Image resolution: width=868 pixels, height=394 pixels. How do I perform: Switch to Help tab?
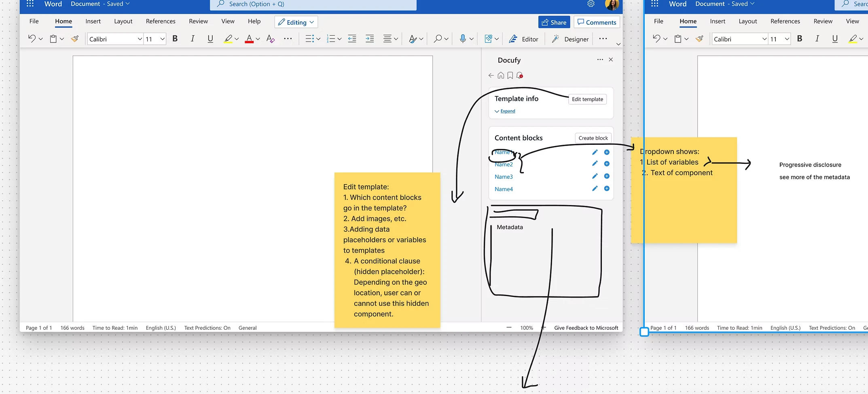tap(254, 21)
